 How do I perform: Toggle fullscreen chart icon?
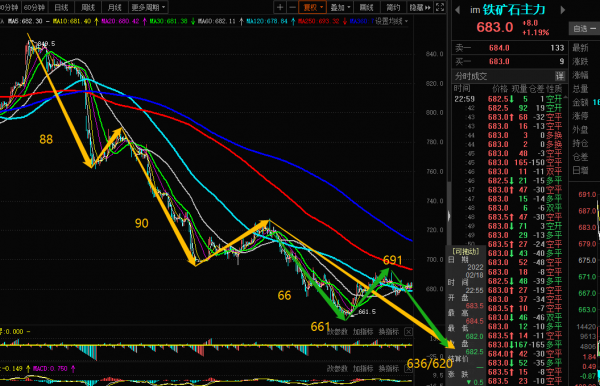click(440, 7)
